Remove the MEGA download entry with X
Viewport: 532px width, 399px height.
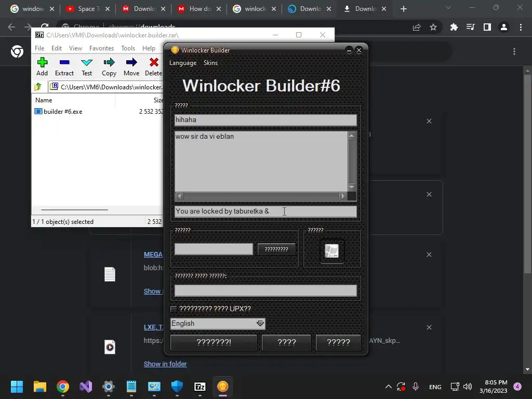(429, 255)
